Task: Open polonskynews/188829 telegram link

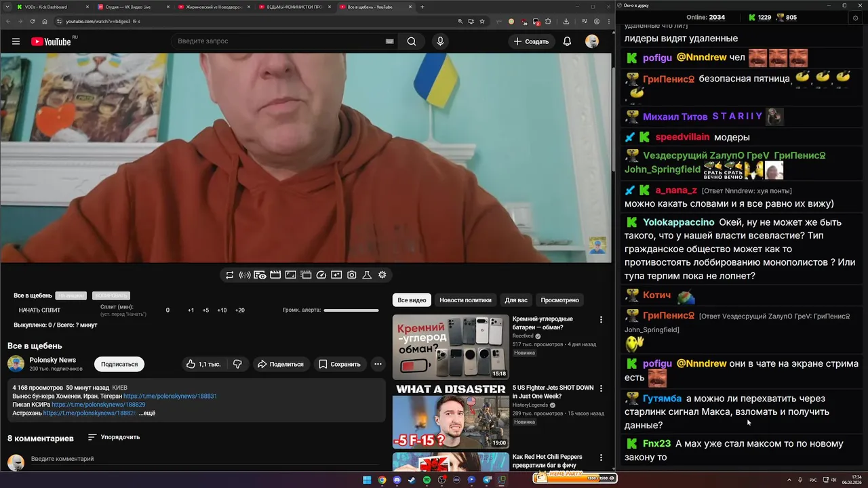Action: coord(98,405)
